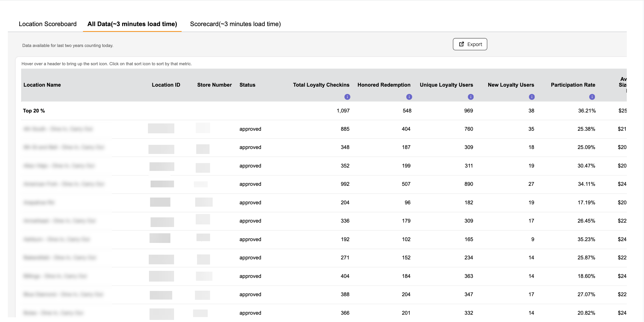
Task: Open the Scorecard tab
Action: 235,24
